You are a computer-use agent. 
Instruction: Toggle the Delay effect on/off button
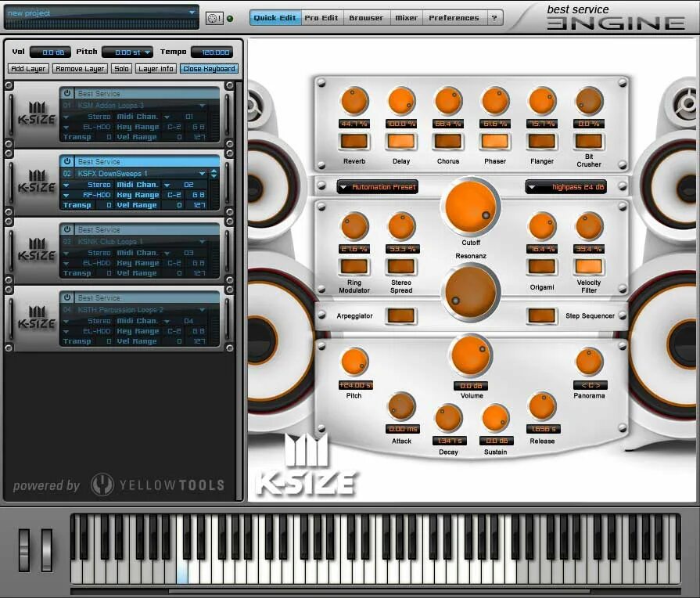tap(401, 142)
